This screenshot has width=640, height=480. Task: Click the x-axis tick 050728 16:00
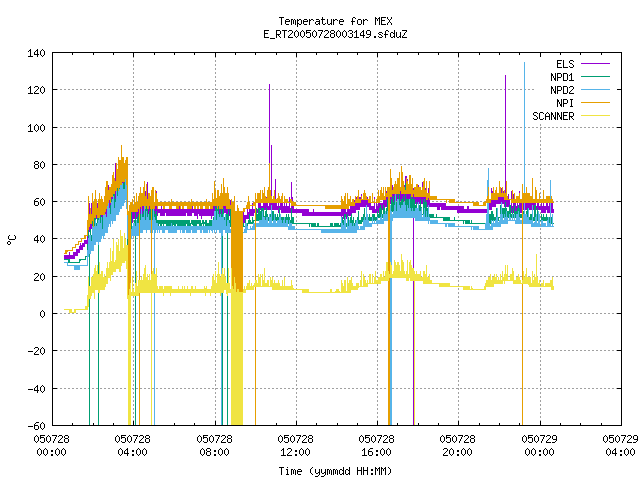tap(376, 445)
